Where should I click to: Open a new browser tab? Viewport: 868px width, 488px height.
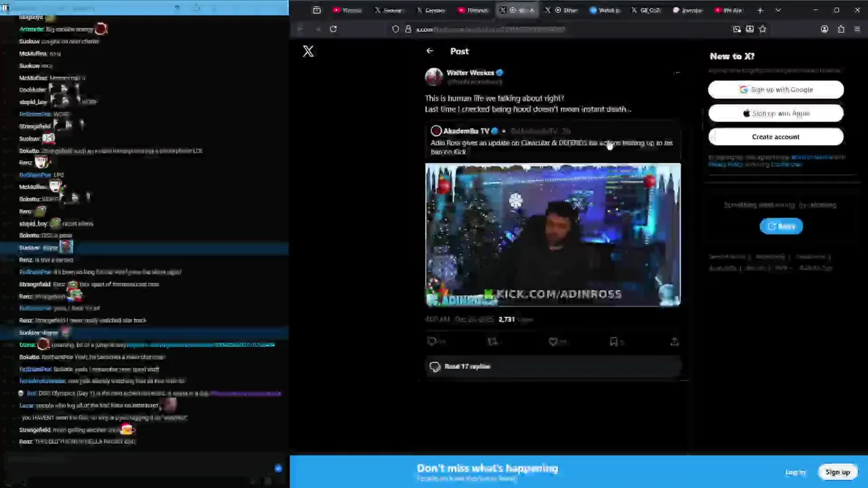pyautogui.click(x=760, y=10)
